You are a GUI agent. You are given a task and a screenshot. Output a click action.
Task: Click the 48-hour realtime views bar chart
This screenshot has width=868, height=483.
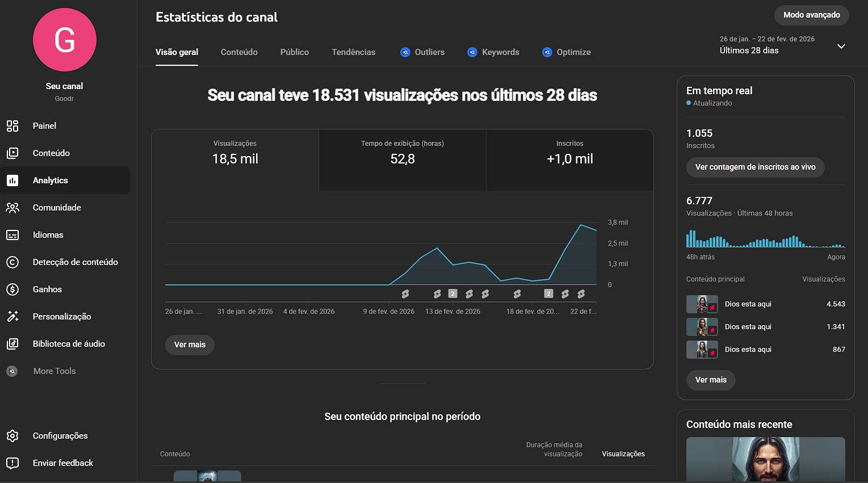click(x=766, y=238)
